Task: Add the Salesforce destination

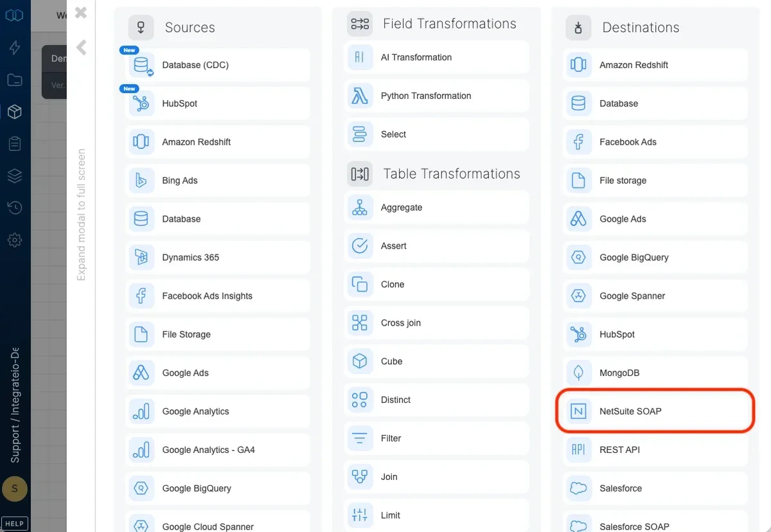Action: pos(654,488)
